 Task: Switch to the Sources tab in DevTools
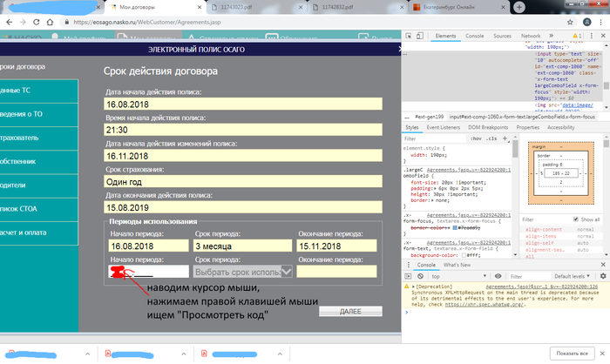coord(502,36)
